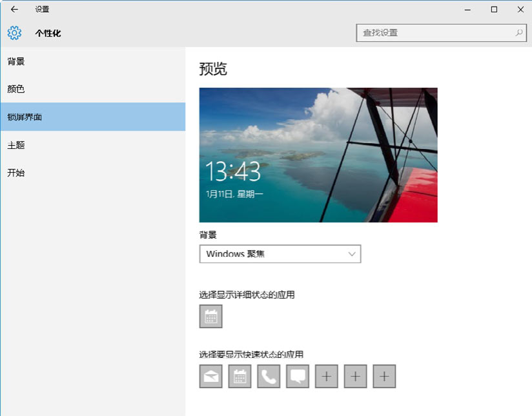This screenshot has height=416, width=532.
Task: Maximize the 设置 window
Action: (494, 10)
